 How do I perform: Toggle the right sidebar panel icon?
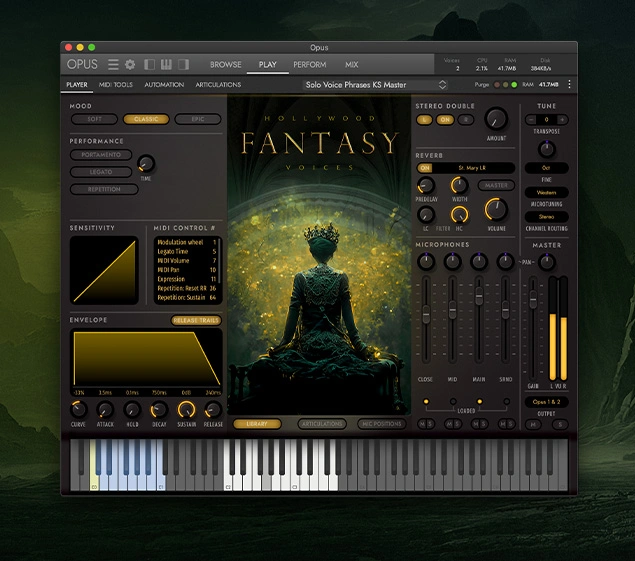pyautogui.click(x=183, y=64)
